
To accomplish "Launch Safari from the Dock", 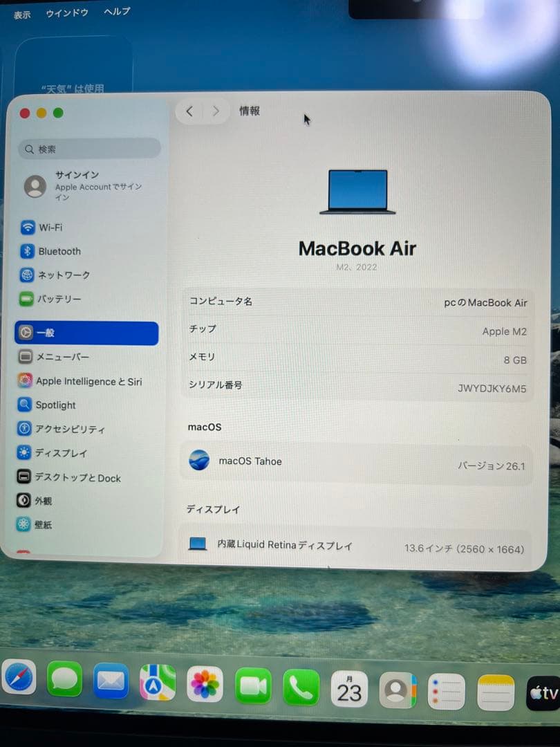I will pos(19,677).
